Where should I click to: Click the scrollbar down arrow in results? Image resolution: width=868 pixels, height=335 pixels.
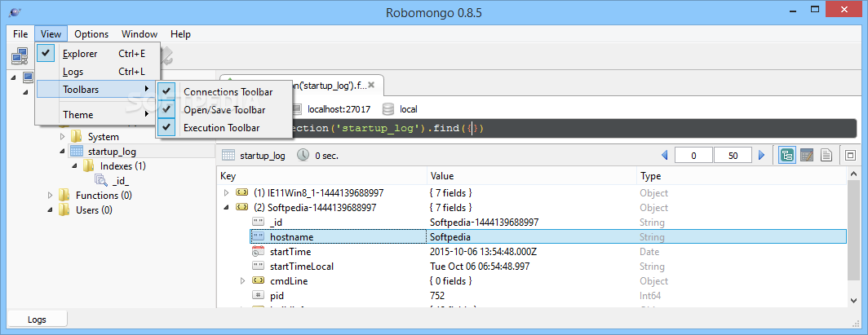853,300
